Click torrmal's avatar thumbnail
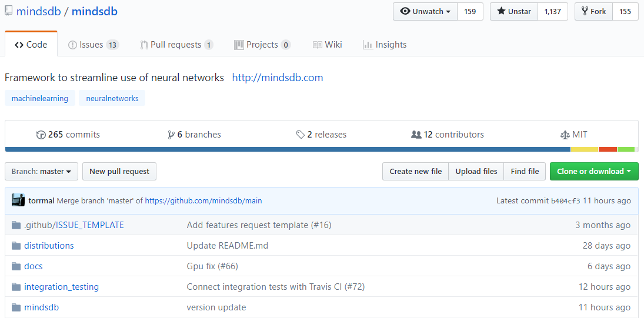 18,200
